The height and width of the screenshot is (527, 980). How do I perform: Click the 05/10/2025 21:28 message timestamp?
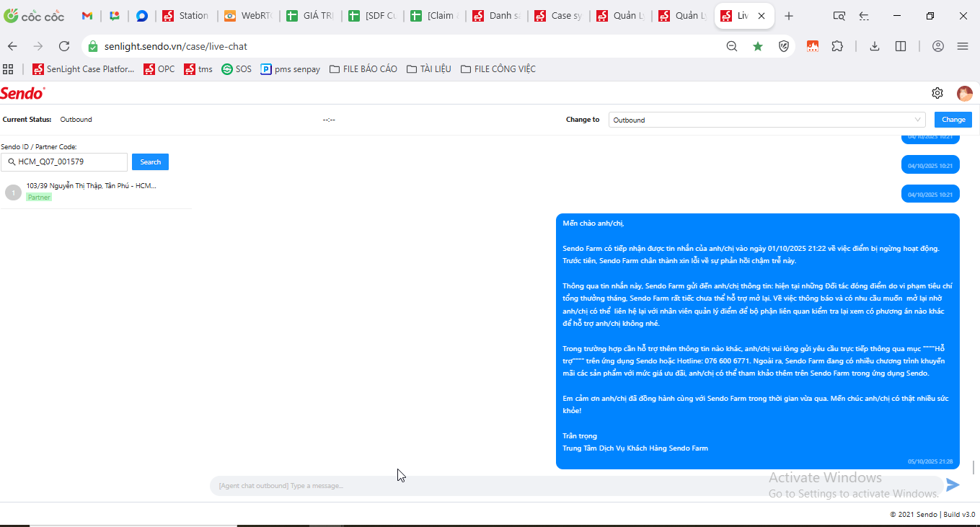click(930, 461)
